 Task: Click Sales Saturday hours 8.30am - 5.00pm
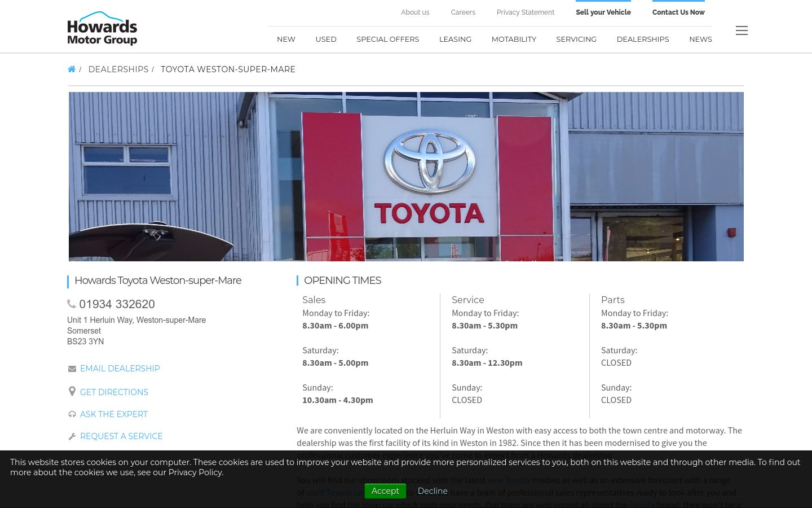click(x=336, y=363)
